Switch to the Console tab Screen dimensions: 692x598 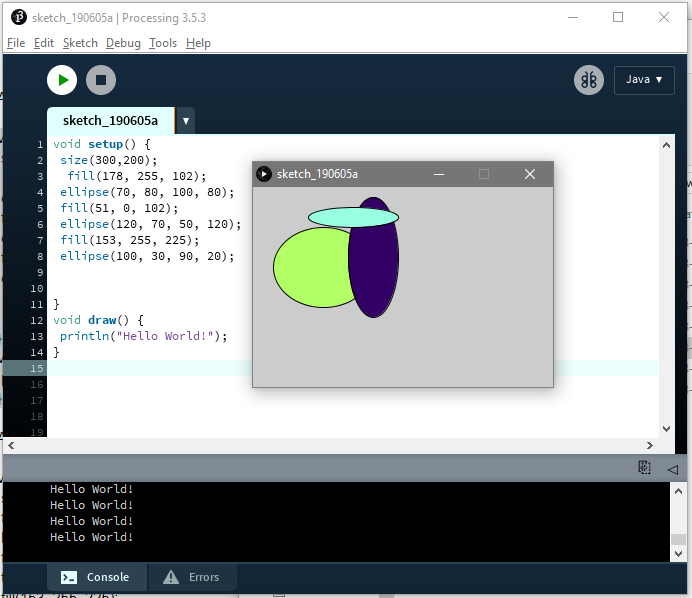[x=97, y=577]
